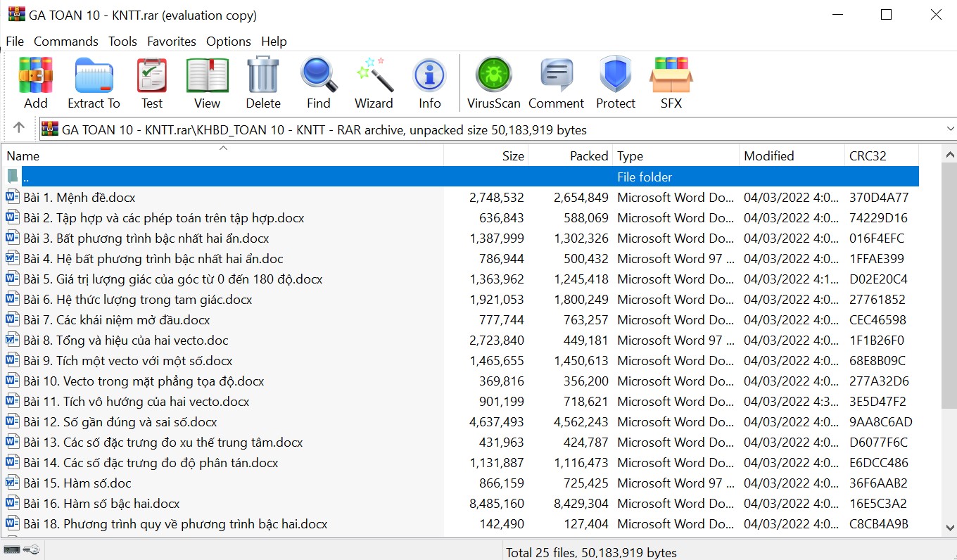Click the WinRAR icon in title bar
957x560 pixels.
tap(16, 14)
